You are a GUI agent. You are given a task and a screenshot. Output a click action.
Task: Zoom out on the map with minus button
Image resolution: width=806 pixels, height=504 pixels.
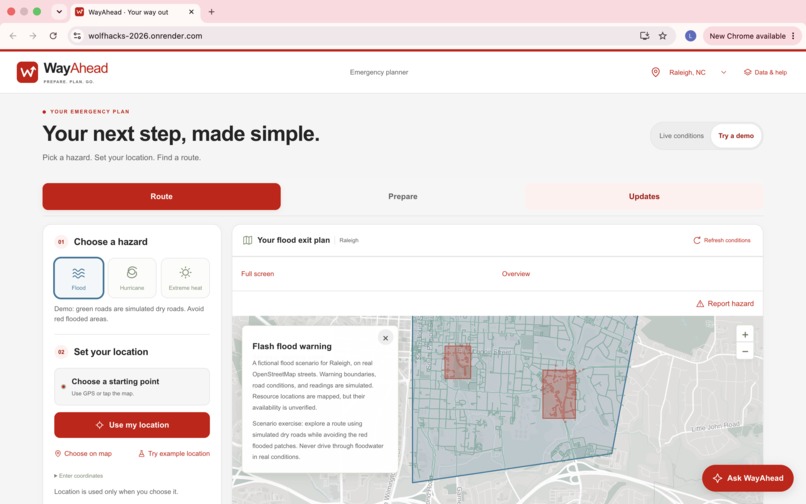coord(745,352)
